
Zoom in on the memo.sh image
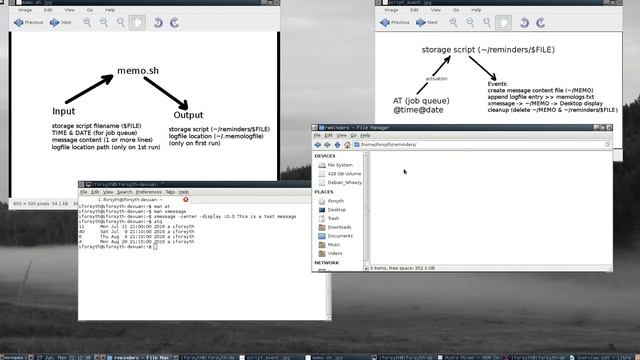pos(87,22)
